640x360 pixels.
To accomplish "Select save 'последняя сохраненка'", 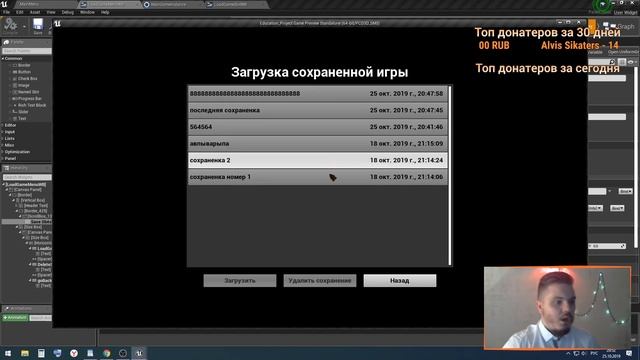I will pos(318,110).
